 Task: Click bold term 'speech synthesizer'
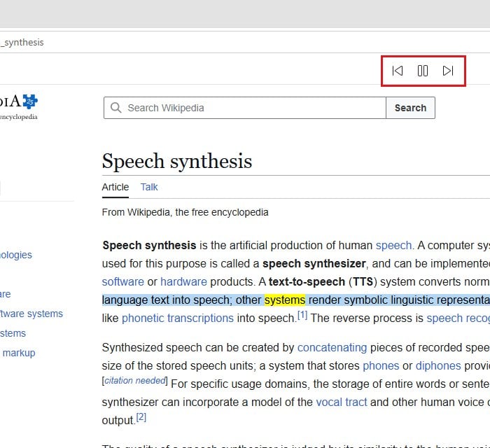click(314, 264)
